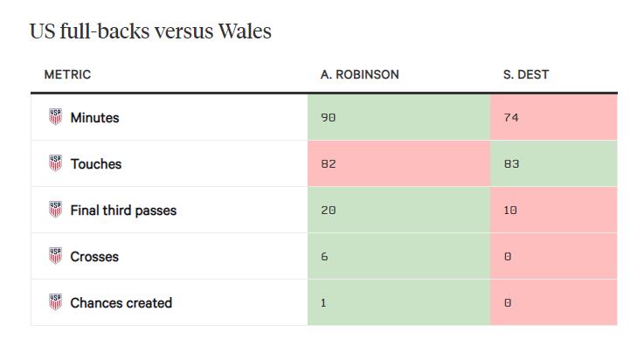Click the USA crest beside Chances created
Viewport: 644px width, 346px height.
[x=55, y=302]
